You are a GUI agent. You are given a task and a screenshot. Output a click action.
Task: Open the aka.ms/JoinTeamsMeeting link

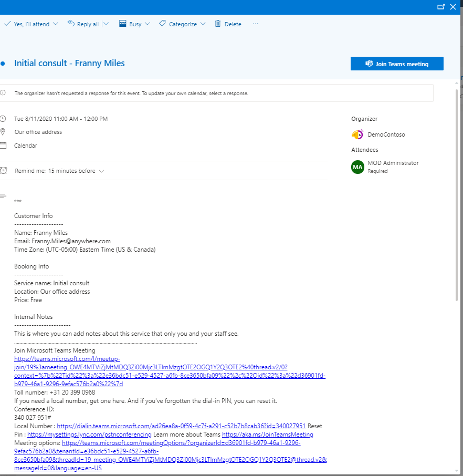[268, 434]
